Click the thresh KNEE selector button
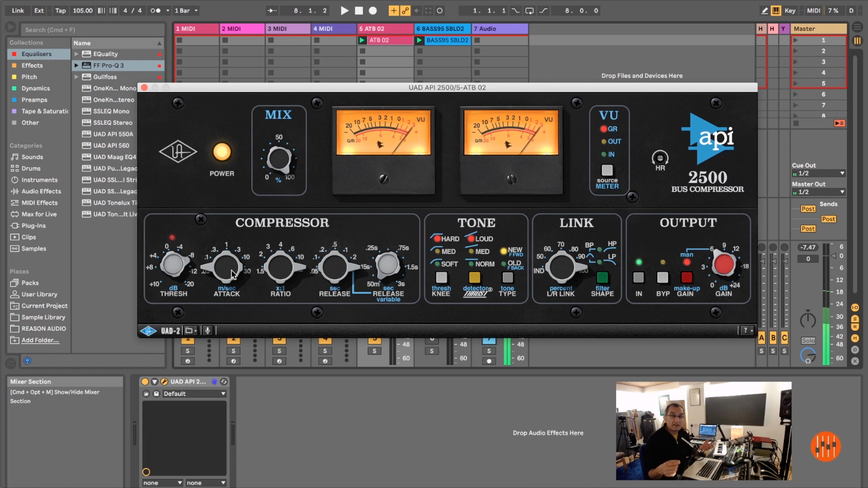This screenshot has height=488, width=868. [x=441, y=277]
